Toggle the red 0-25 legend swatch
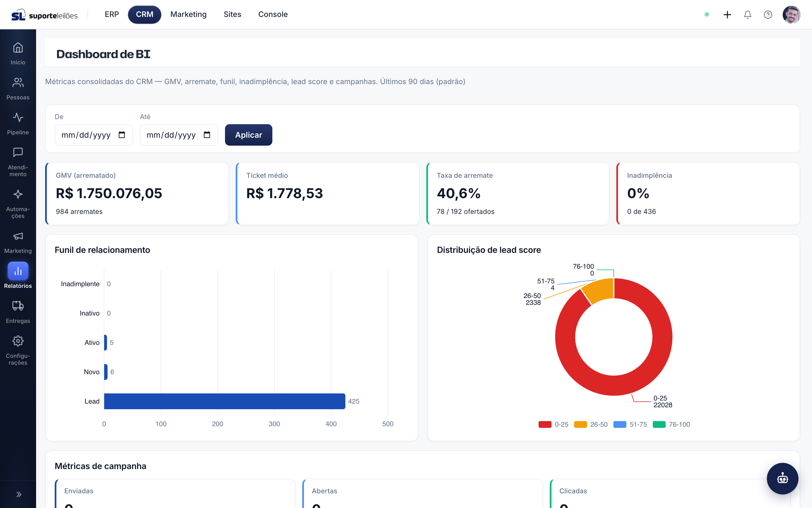The height and width of the screenshot is (508, 812). pos(545,424)
